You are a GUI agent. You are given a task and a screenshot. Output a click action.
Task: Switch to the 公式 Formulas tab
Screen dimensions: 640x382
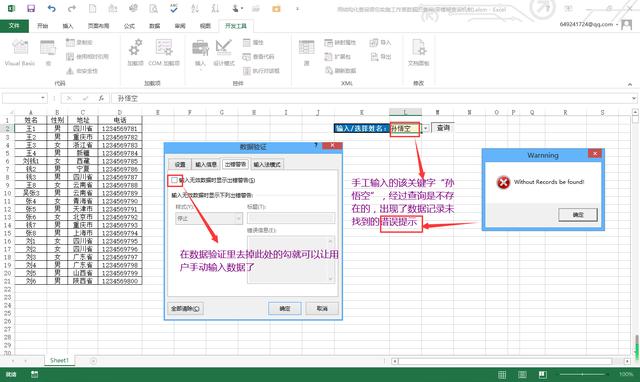coord(129,26)
